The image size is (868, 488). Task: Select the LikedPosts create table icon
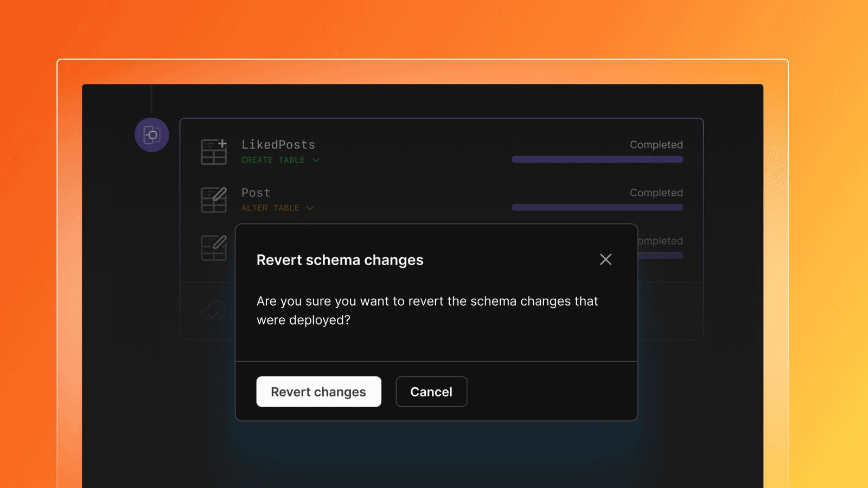[x=214, y=152]
